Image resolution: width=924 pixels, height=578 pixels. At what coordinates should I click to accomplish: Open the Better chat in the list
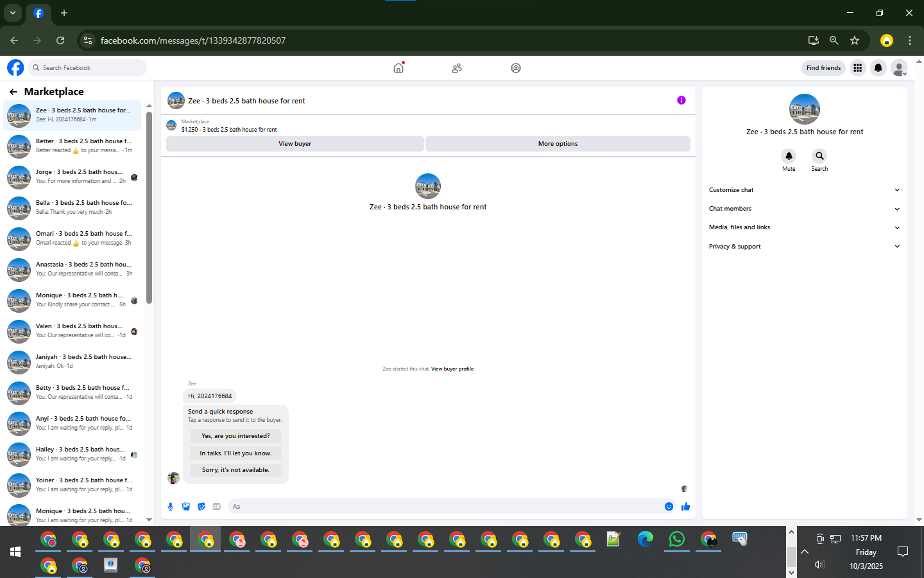tap(73, 146)
